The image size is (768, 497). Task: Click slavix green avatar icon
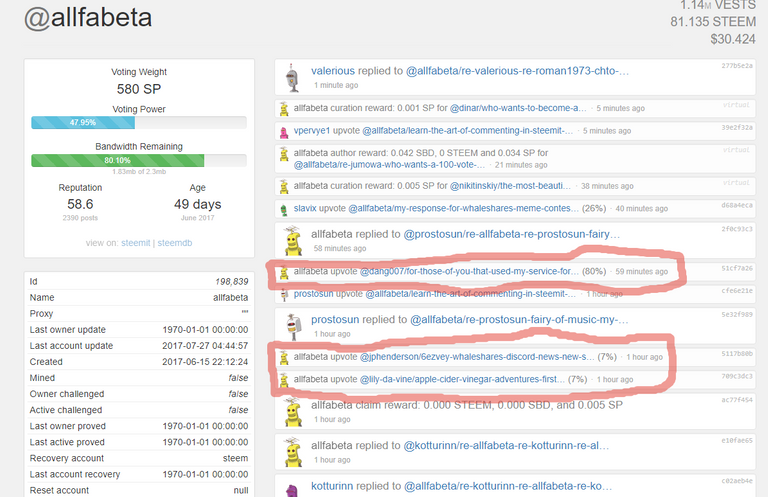[284, 210]
